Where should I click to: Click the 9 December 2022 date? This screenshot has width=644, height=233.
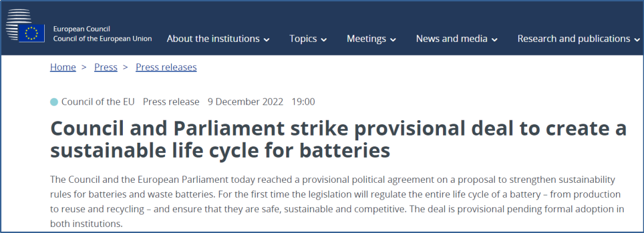[x=246, y=102]
